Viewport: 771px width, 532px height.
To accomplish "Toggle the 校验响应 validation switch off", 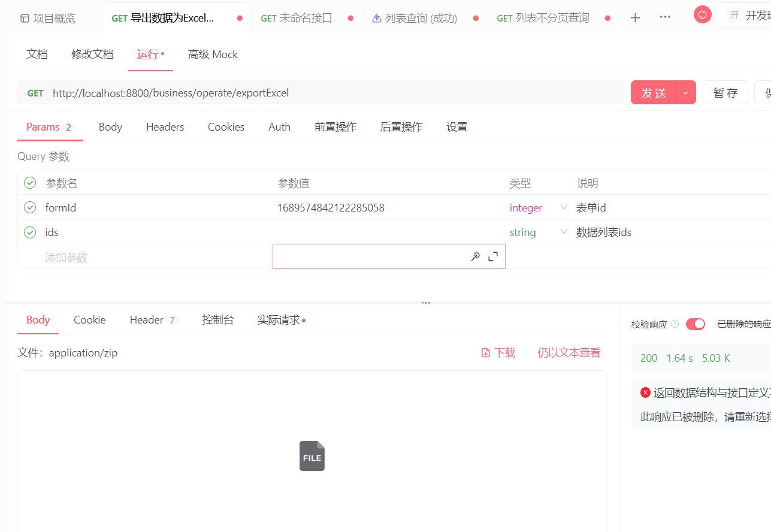I will [x=696, y=324].
